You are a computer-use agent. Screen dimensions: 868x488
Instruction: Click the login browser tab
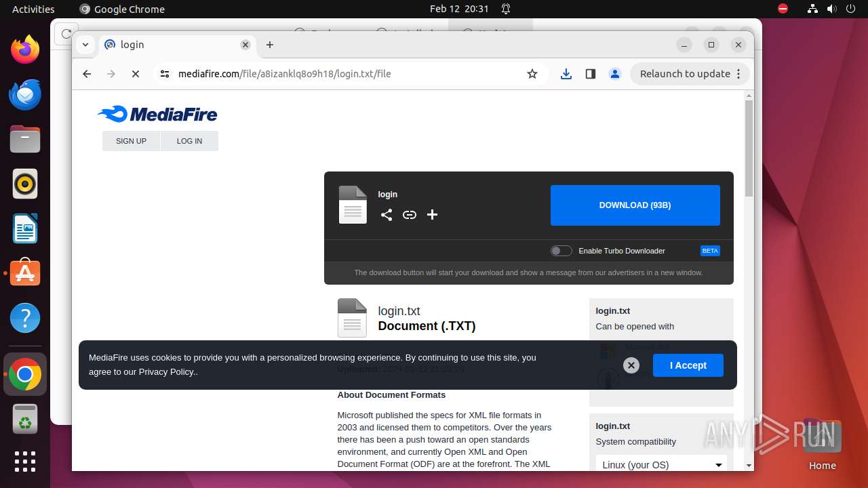point(176,45)
